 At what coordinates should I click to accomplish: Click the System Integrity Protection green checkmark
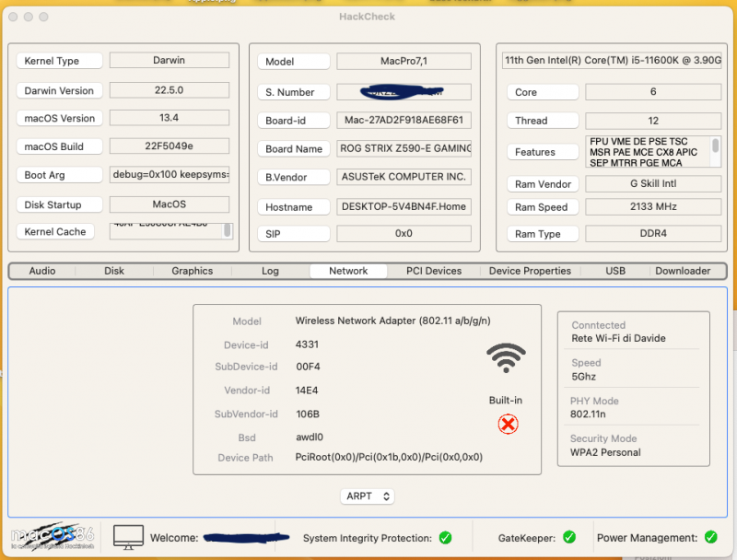point(445,538)
